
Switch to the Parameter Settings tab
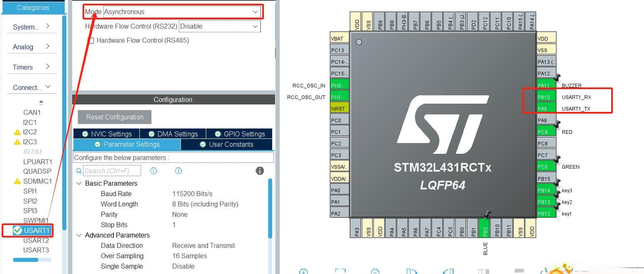tap(127, 145)
